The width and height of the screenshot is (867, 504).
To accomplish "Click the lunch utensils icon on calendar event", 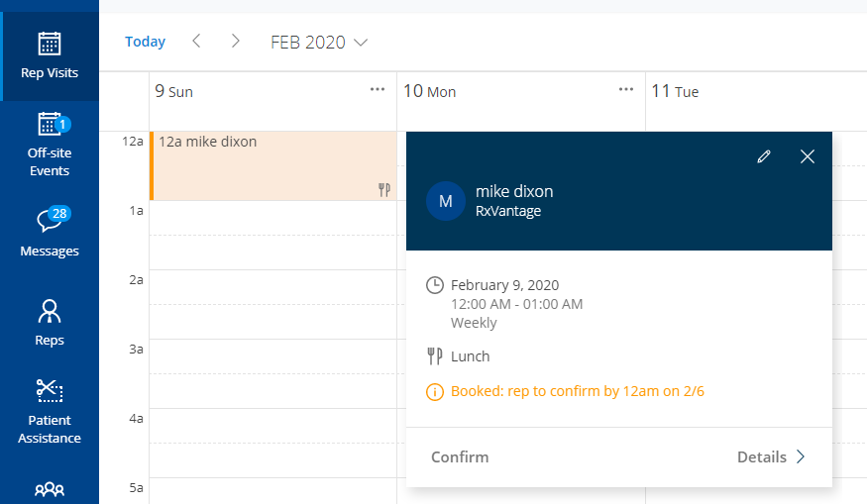I will pos(384,190).
